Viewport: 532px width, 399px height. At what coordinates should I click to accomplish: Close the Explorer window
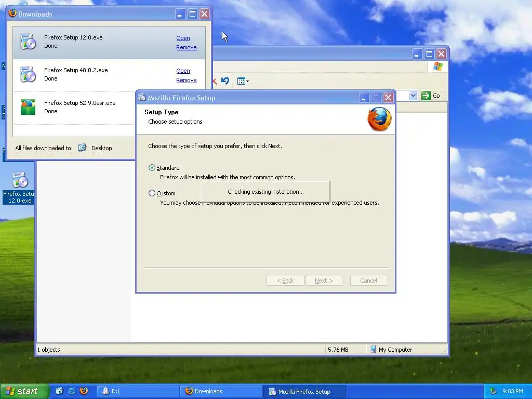441,54
